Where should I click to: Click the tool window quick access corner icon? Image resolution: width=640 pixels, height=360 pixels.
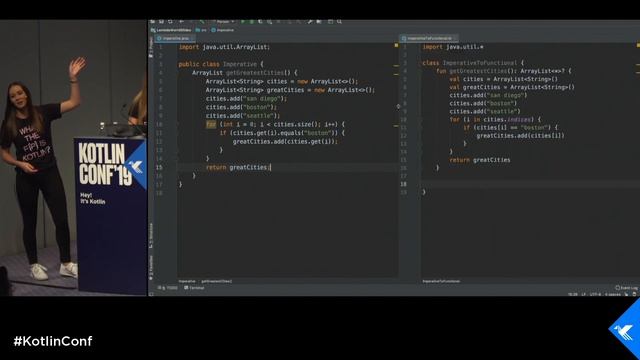click(x=151, y=294)
